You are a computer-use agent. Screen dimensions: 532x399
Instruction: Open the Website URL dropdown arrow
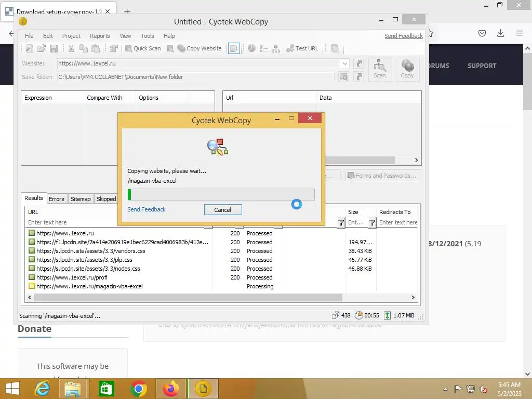(345, 63)
